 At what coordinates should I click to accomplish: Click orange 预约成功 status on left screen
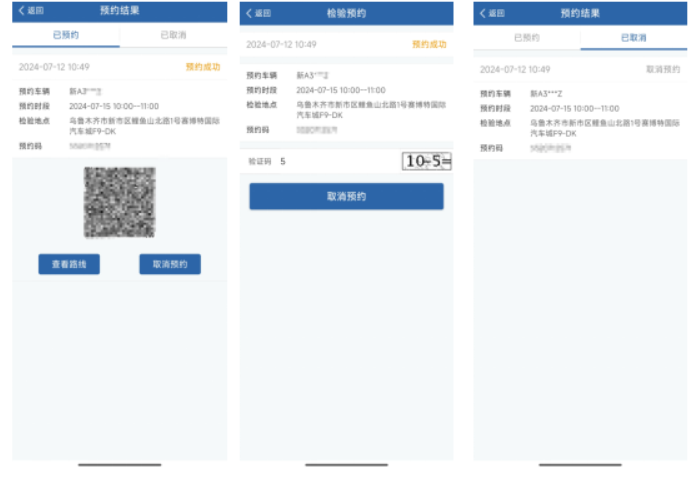[203, 67]
